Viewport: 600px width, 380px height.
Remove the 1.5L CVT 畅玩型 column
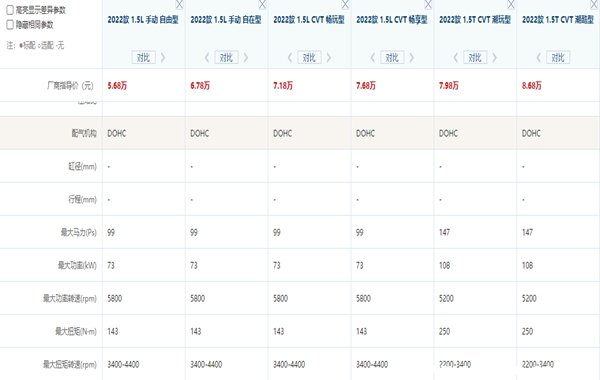pyautogui.click(x=345, y=4)
